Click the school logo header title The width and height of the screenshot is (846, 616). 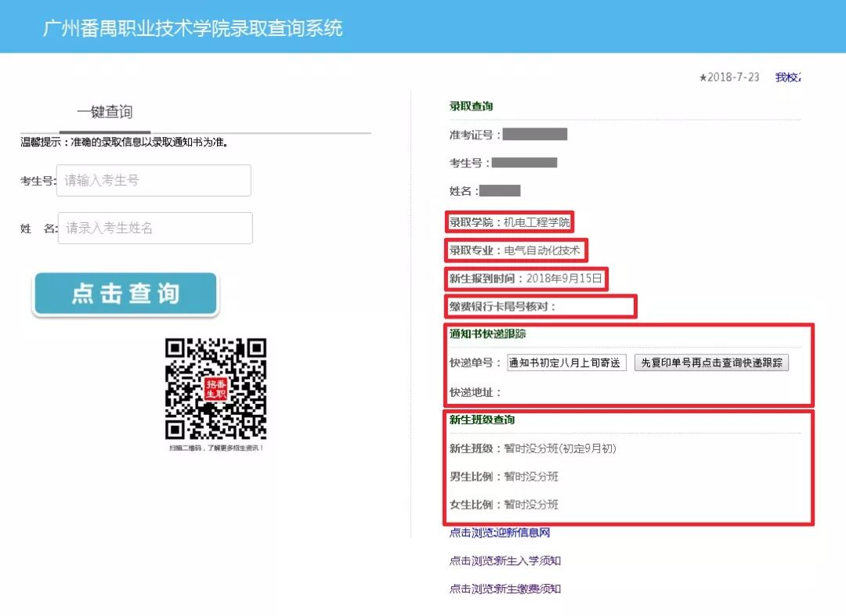click(x=192, y=27)
